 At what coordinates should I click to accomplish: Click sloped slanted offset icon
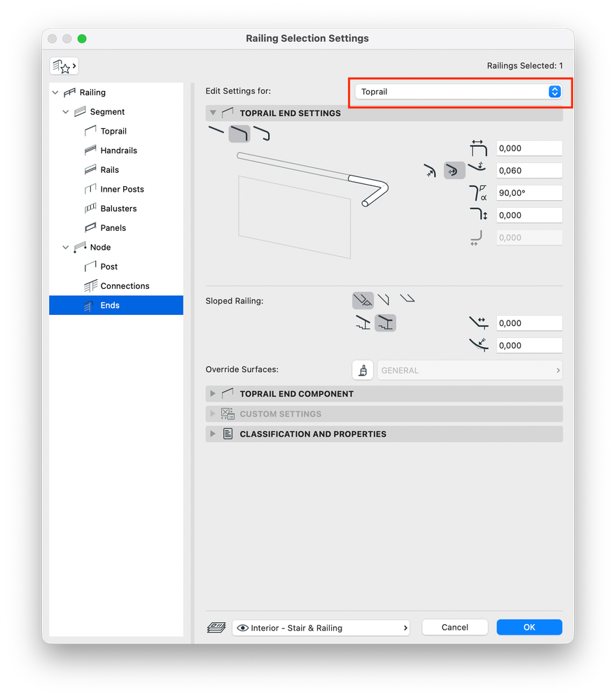coord(479,344)
